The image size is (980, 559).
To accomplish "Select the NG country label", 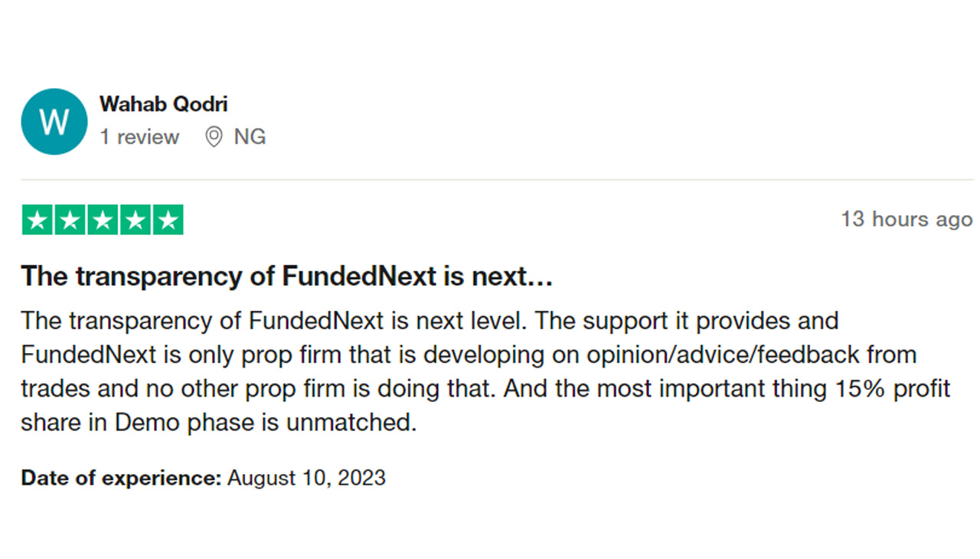I will 250,137.
